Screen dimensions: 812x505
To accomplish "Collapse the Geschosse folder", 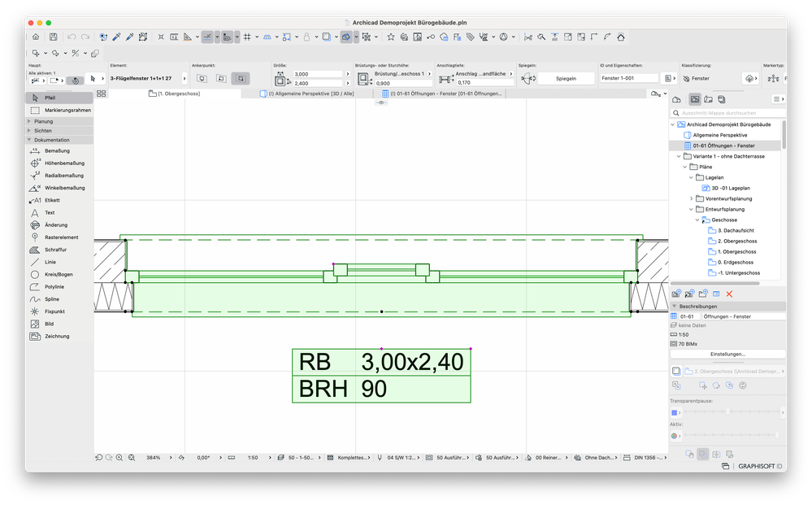I will click(x=697, y=220).
